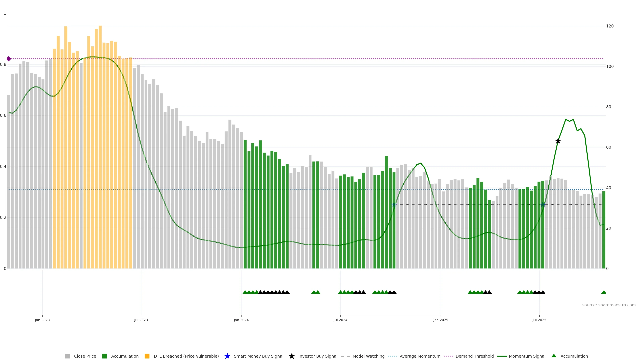Click the Jan 2024 x-axis label
644x362 pixels.
pyautogui.click(x=241, y=320)
